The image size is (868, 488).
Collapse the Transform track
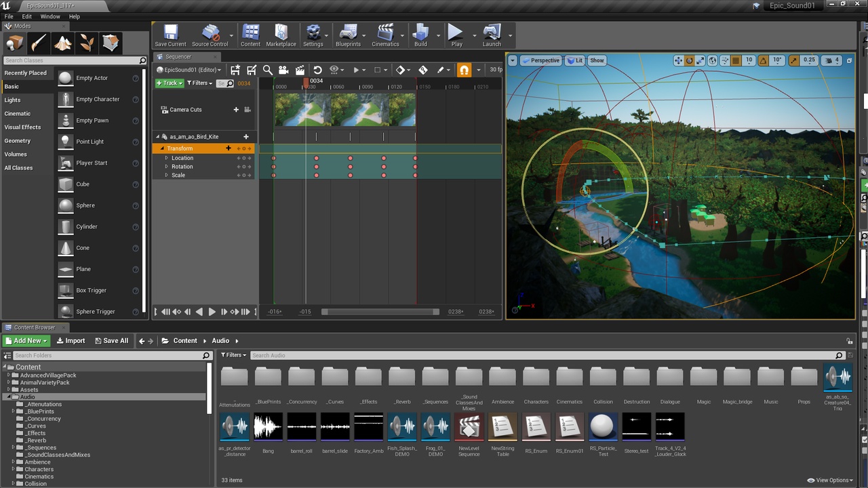163,148
